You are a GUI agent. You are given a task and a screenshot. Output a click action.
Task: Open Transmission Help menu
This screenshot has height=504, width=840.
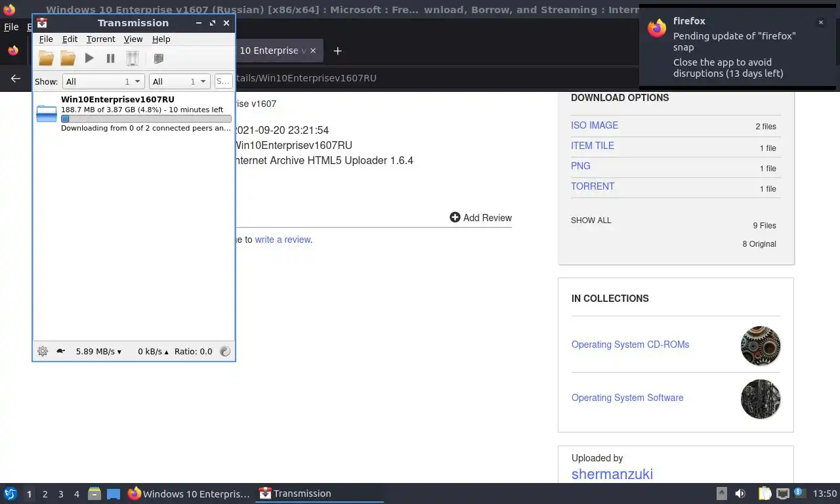pyautogui.click(x=161, y=39)
